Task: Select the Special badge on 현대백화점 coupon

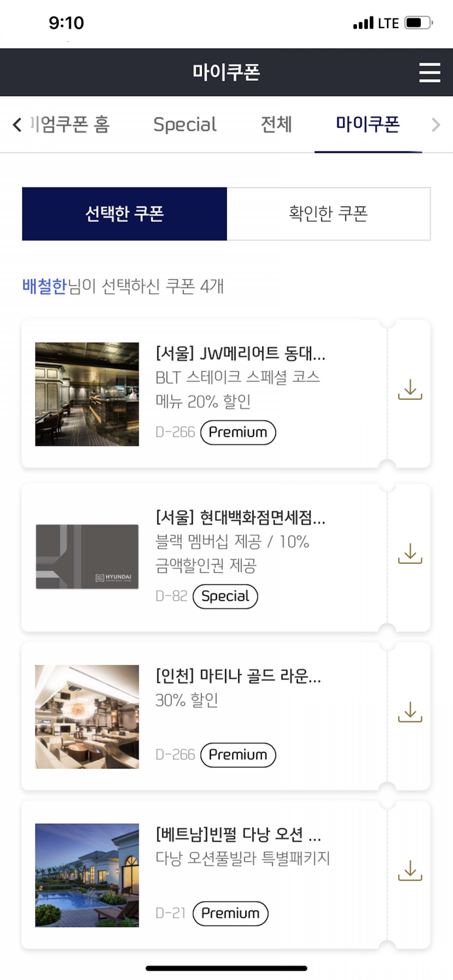Action: (x=226, y=596)
